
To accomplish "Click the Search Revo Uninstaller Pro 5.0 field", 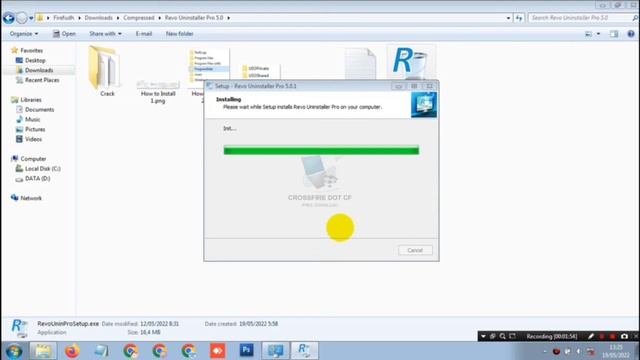I will tap(580, 18).
